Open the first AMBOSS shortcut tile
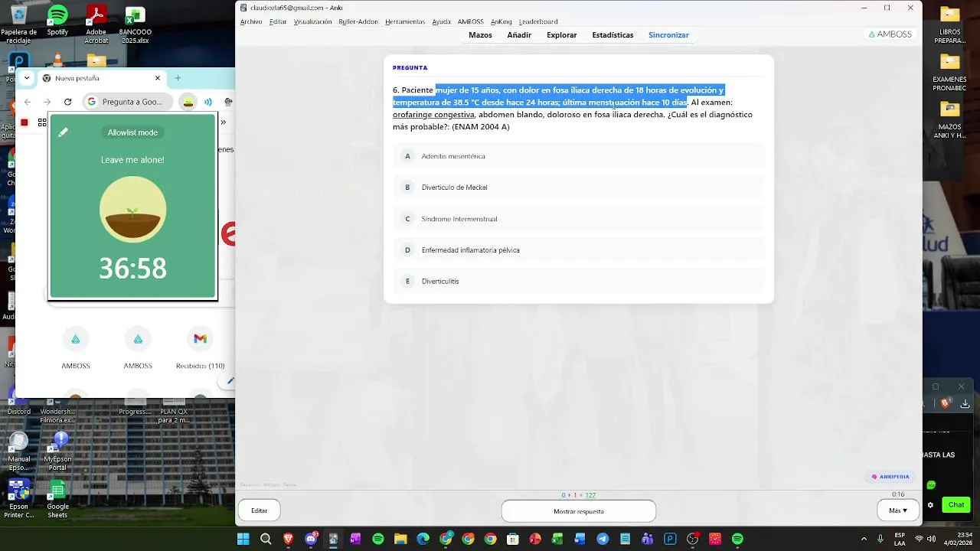The image size is (980, 551). tap(76, 347)
